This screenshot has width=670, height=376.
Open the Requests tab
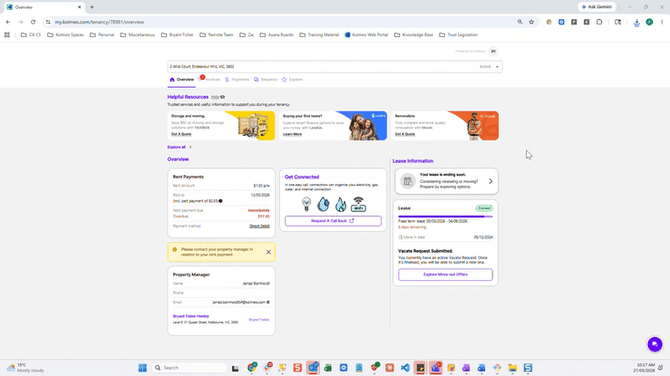[x=266, y=79]
